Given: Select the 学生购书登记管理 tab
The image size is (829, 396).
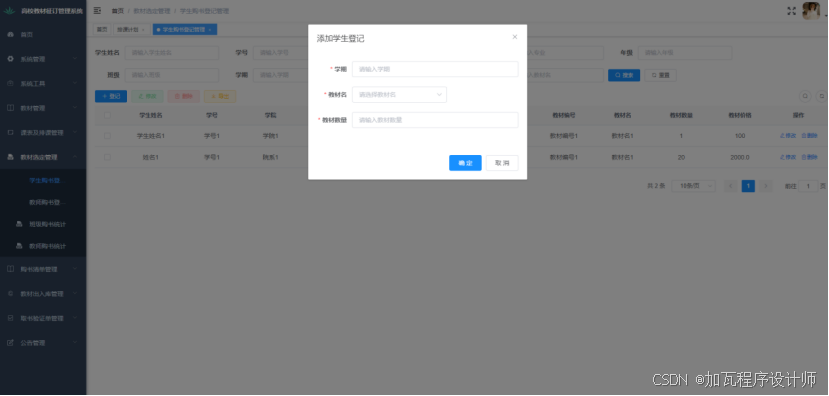Looking at the screenshot, I should coord(185,30).
